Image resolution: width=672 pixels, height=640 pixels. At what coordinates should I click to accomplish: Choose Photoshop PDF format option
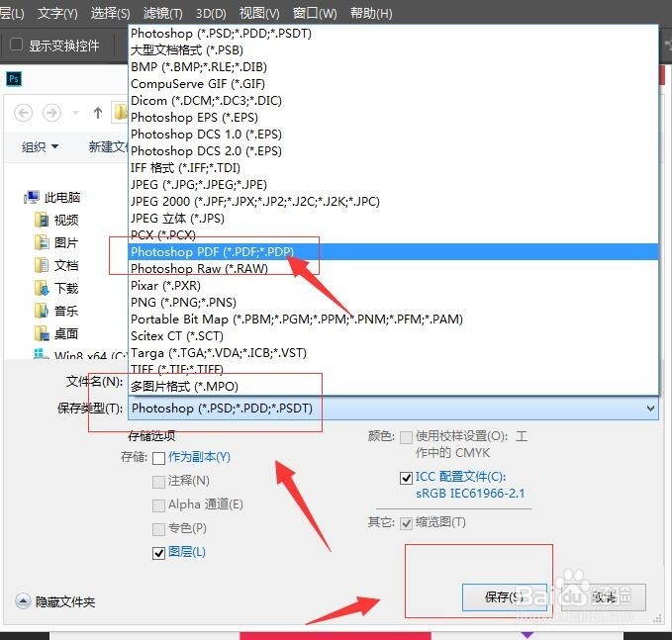click(x=393, y=252)
